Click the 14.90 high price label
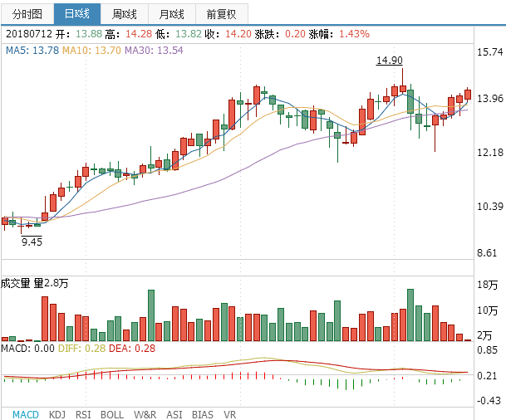Screen dimensions: 506x420 pyautogui.click(x=390, y=61)
